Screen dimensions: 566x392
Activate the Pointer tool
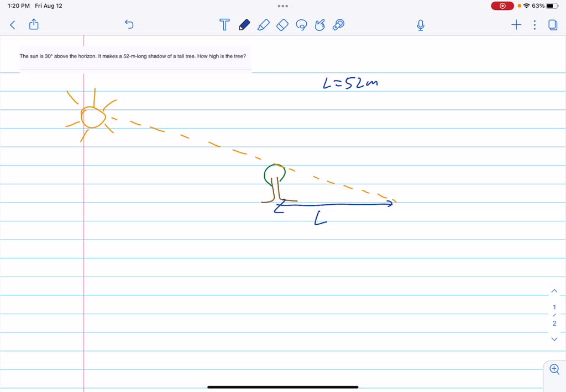(x=319, y=25)
